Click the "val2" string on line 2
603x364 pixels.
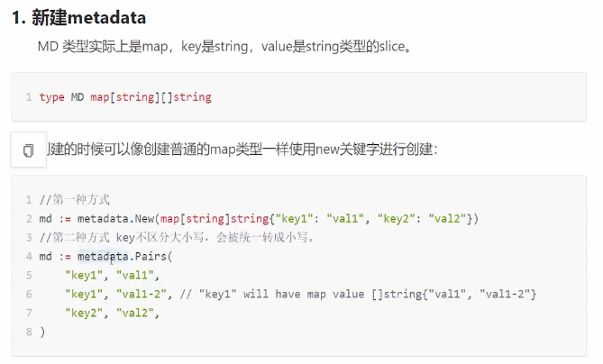(447, 219)
